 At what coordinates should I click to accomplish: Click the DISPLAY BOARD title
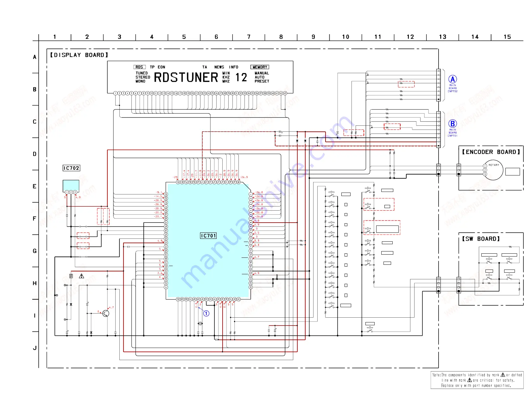(x=79, y=55)
